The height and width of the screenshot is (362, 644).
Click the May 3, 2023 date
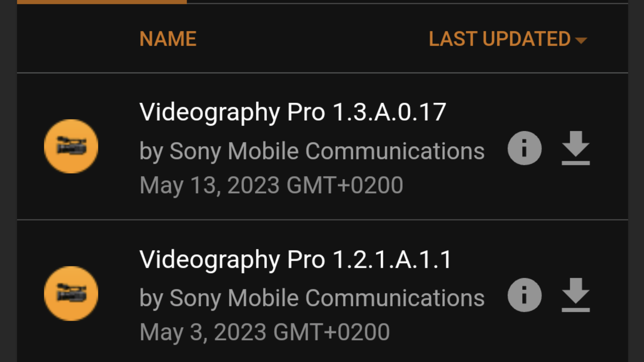[x=264, y=332]
